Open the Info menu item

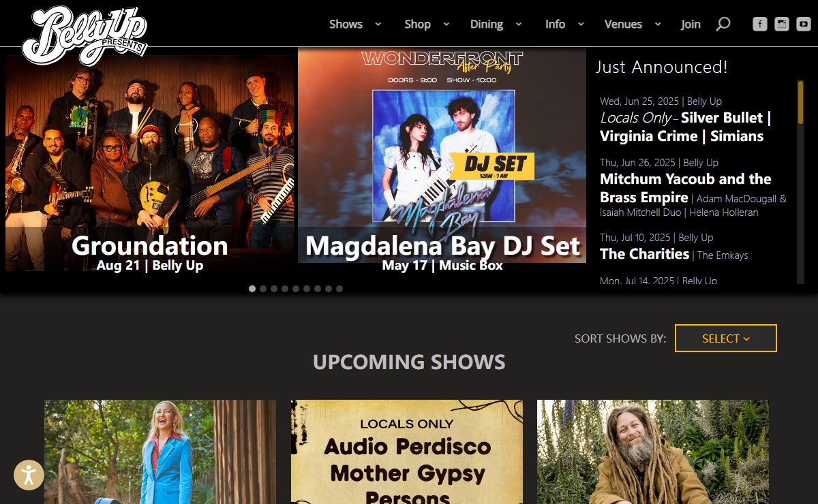tap(555, 24)
